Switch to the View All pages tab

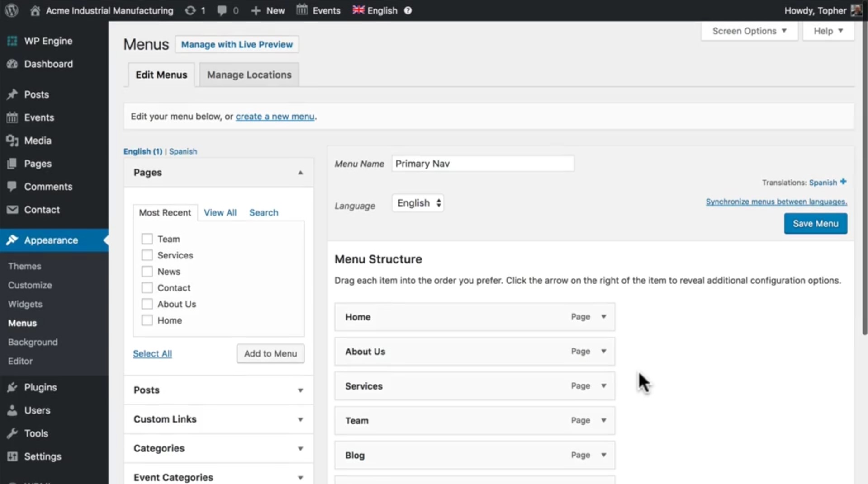(220, 212)
